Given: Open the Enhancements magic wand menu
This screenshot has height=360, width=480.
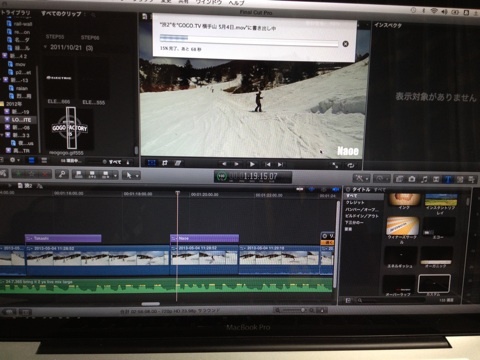Looking at the screenshot, I should coord(361,179).
